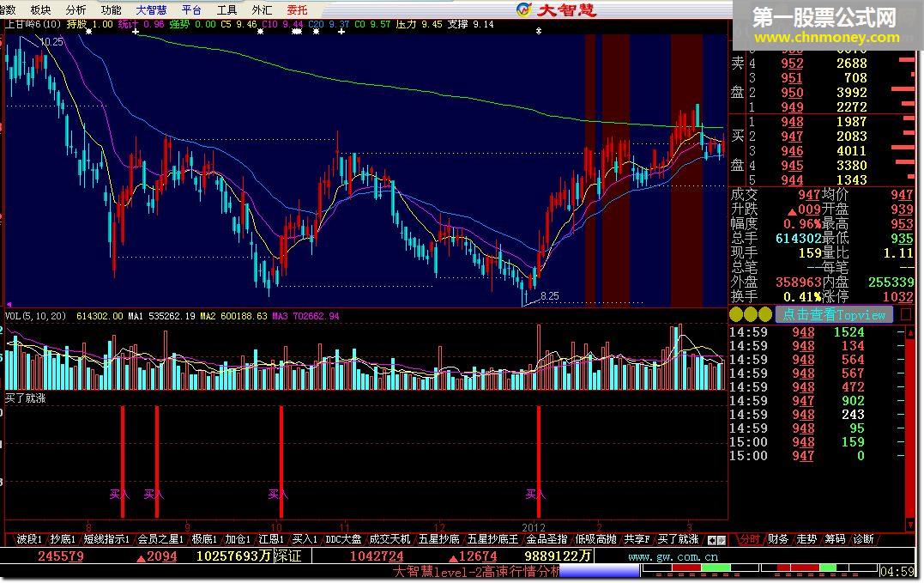This screenshot has height=583, width=924.
Task: Switch to the 加仓1 indicator tab
Action: pos(238,539)
